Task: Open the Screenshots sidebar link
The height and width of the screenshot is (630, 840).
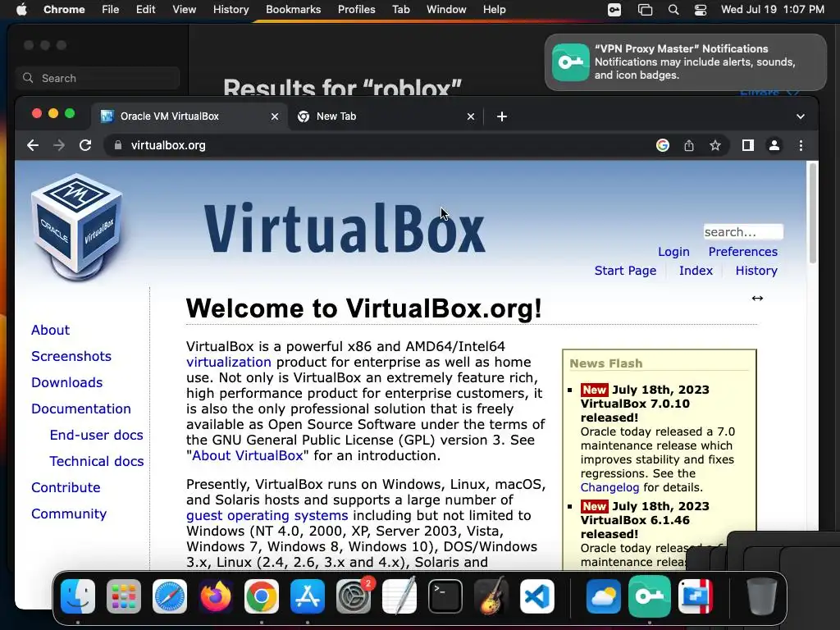Action: [71, 356]
